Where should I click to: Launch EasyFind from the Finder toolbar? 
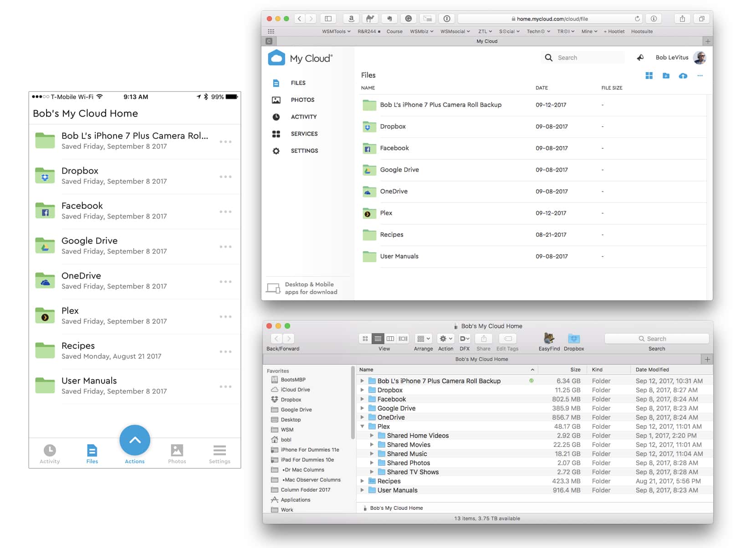pos(549,340)
